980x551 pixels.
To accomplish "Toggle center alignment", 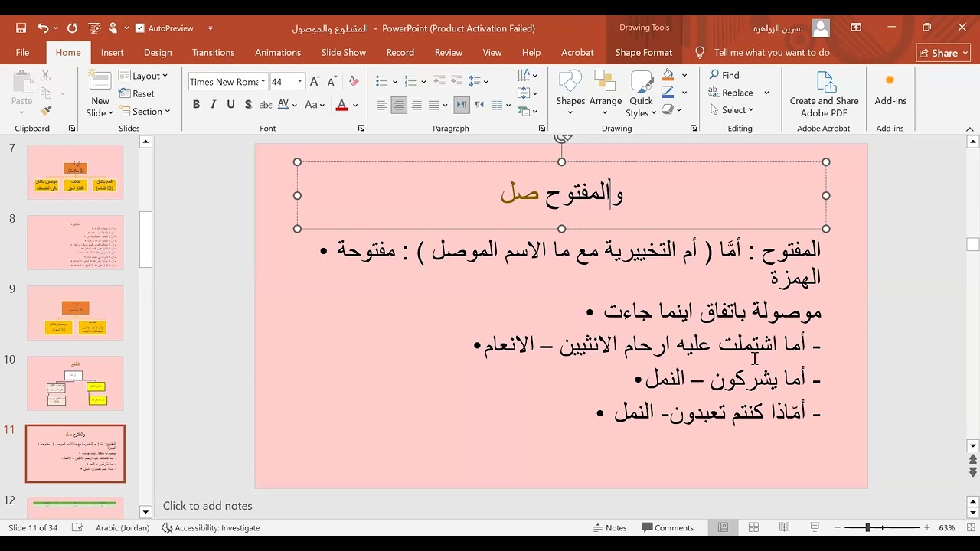I will click(399, 105).
